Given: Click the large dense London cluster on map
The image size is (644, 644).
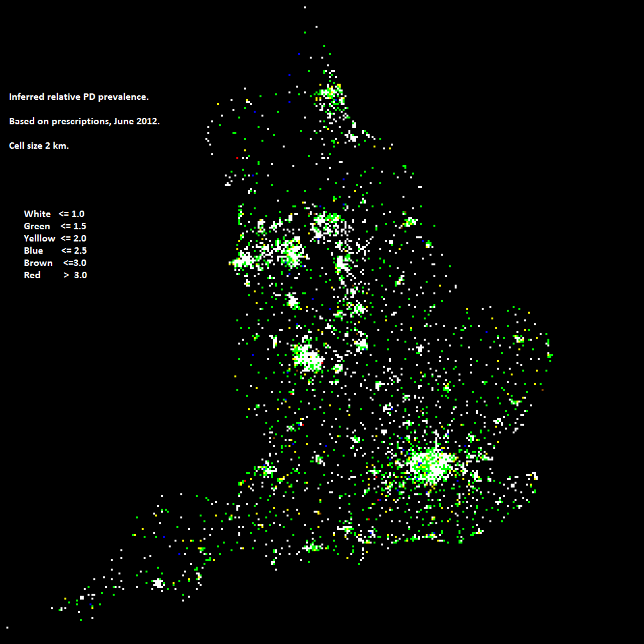Looking at the screenshot, I should click(431, 464).
